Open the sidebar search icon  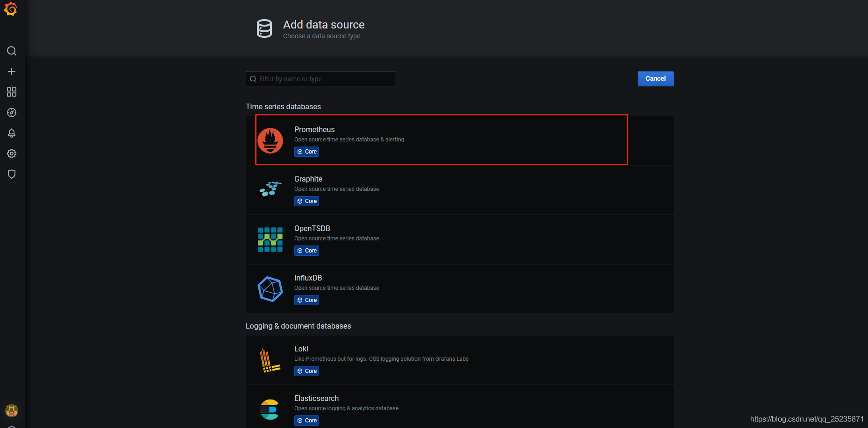[12, 51]
